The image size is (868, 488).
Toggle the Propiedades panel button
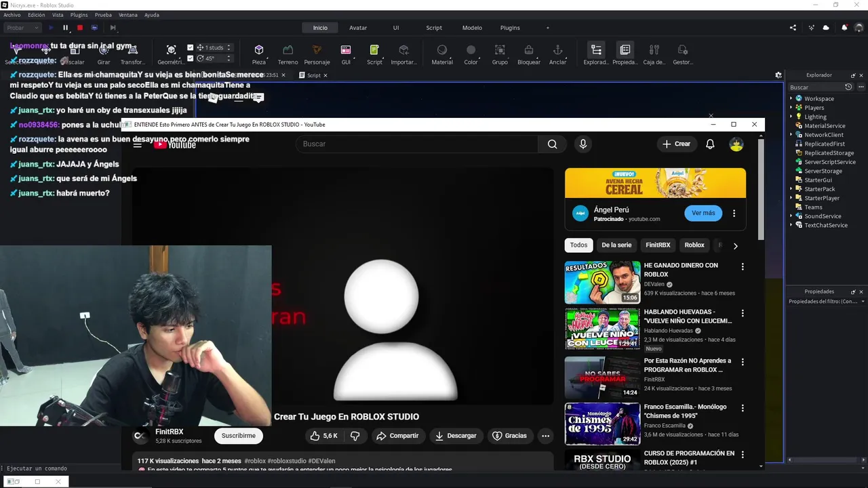625,54
